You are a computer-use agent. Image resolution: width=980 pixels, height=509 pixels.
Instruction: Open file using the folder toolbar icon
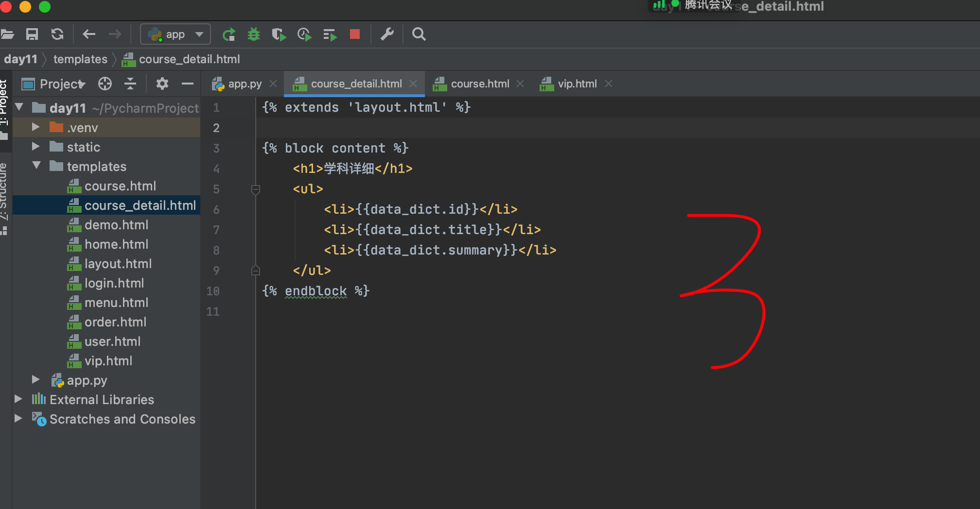(x=7, y=34)
